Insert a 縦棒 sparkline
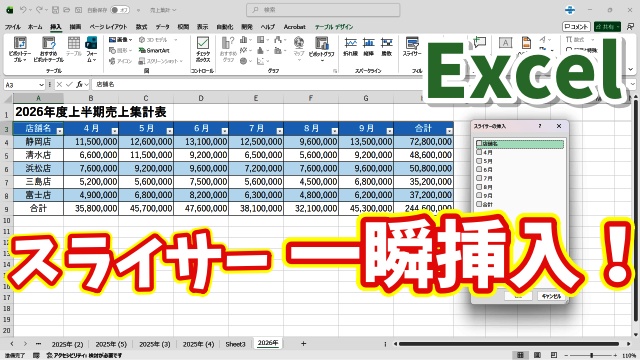 pos(369,47)
